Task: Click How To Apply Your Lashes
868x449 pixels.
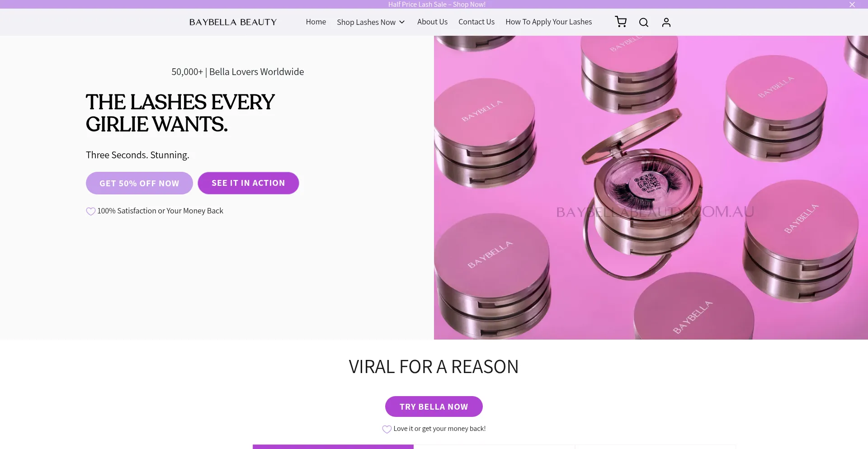Action: tap(548, 21)
